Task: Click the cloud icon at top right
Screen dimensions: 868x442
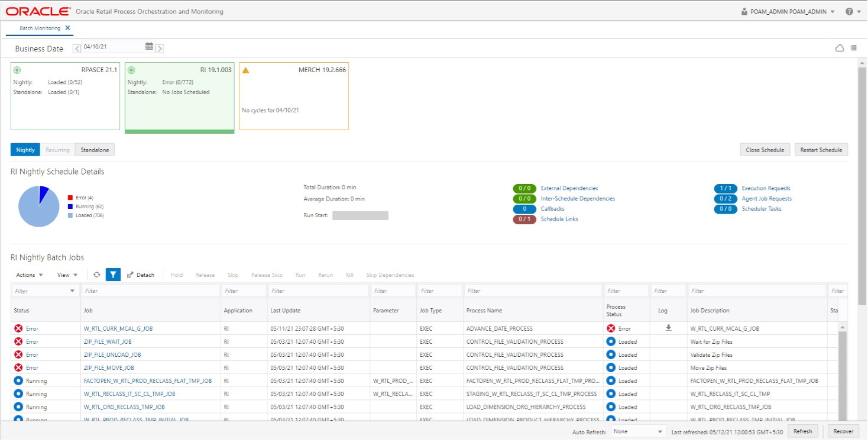Action: (839, 49)
